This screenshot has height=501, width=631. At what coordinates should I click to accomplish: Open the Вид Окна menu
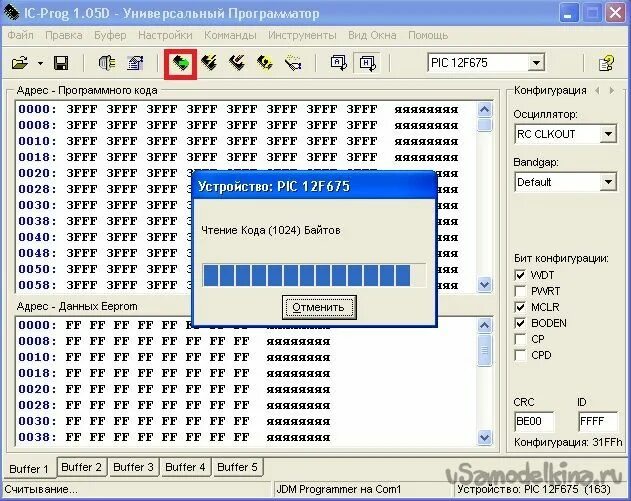click(372, 35)
